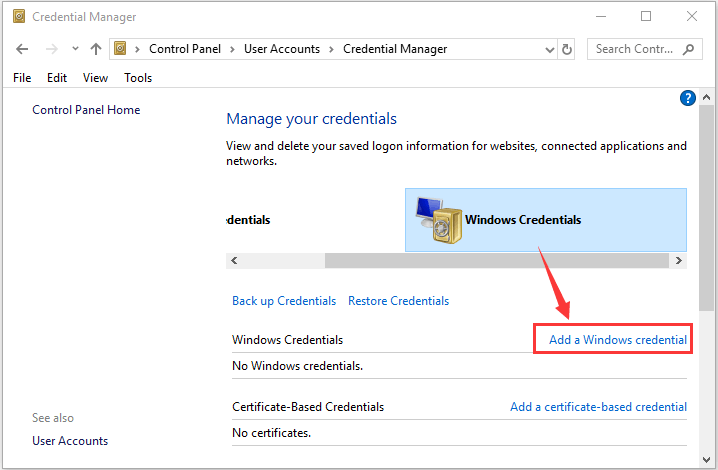The height and width of the screenshot is (470, 718).
Task: Click the vertical scrollbar up arrow
Action: [707, 97]
